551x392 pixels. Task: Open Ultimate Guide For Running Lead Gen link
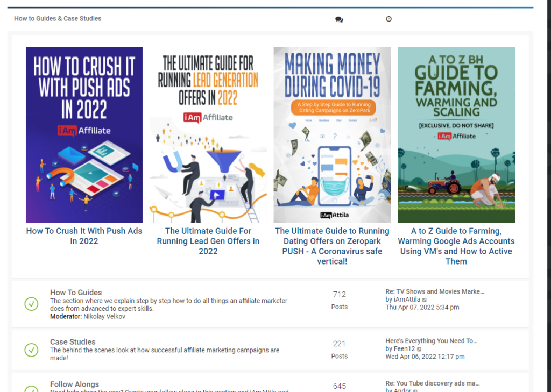(208, 241)
